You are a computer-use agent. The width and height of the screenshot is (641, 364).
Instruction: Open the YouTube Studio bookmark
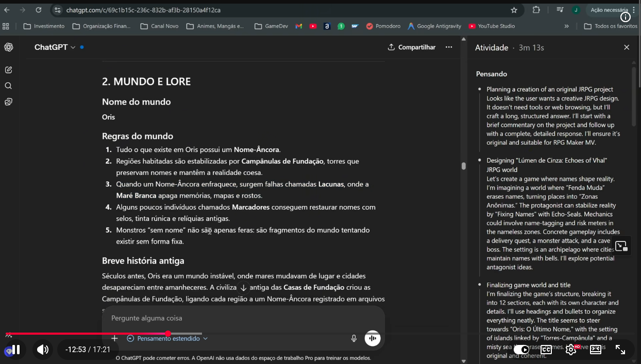(492, 26)
